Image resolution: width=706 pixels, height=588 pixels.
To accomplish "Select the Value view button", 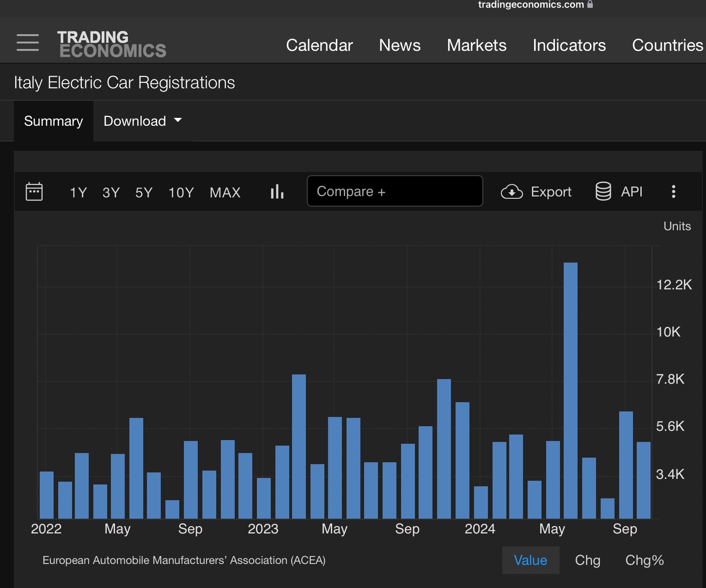I will [x=530, y=560].
